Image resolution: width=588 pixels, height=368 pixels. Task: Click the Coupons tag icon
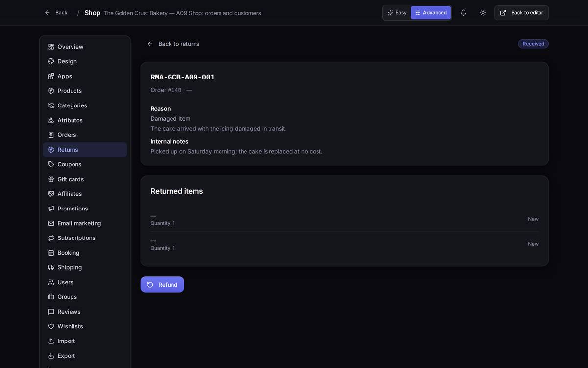point(51,164)
